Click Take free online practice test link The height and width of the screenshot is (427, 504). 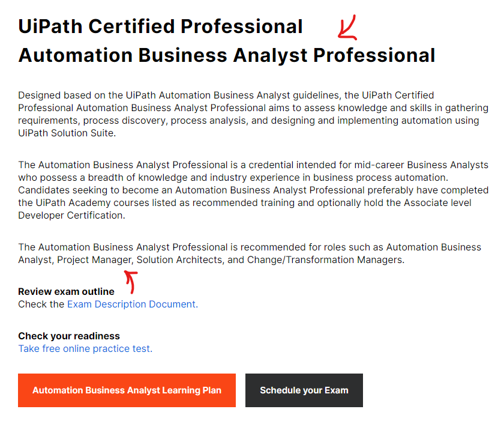pos(85,348)
